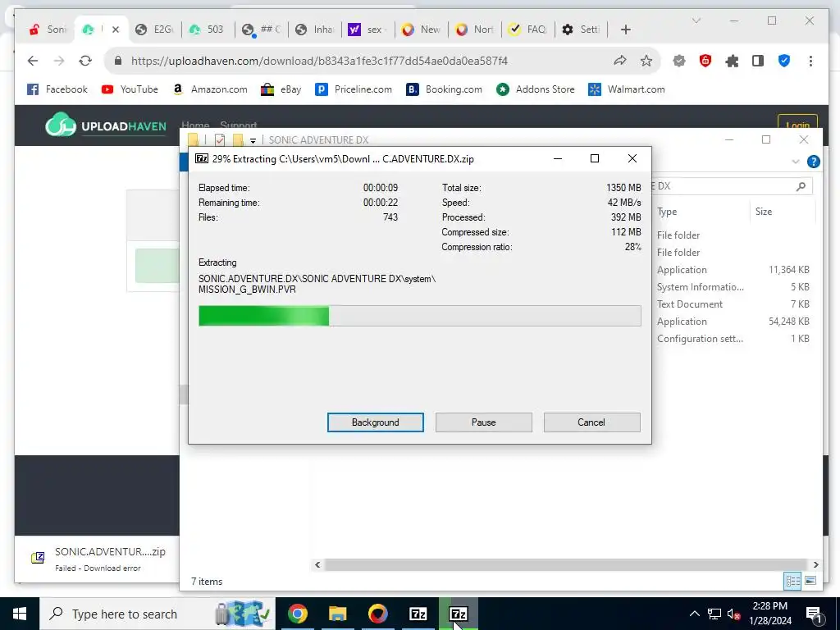Screen dimensions: 840x630
Task: Click the Chrome back arrow
Action: 33,61
